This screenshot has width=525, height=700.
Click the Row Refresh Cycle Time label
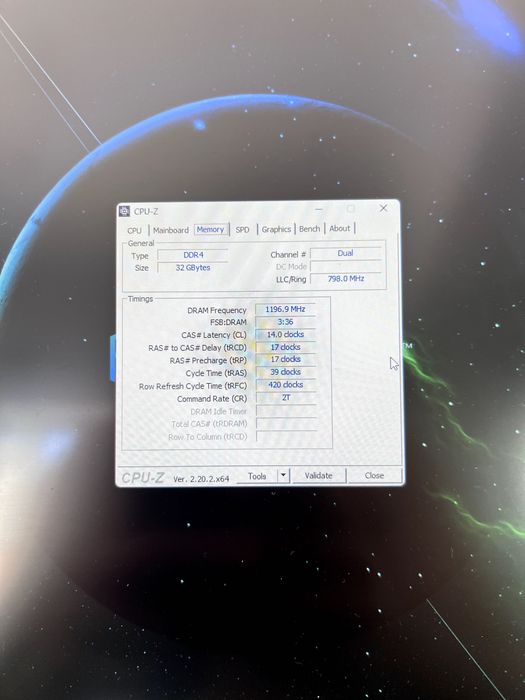click(192, 386)
